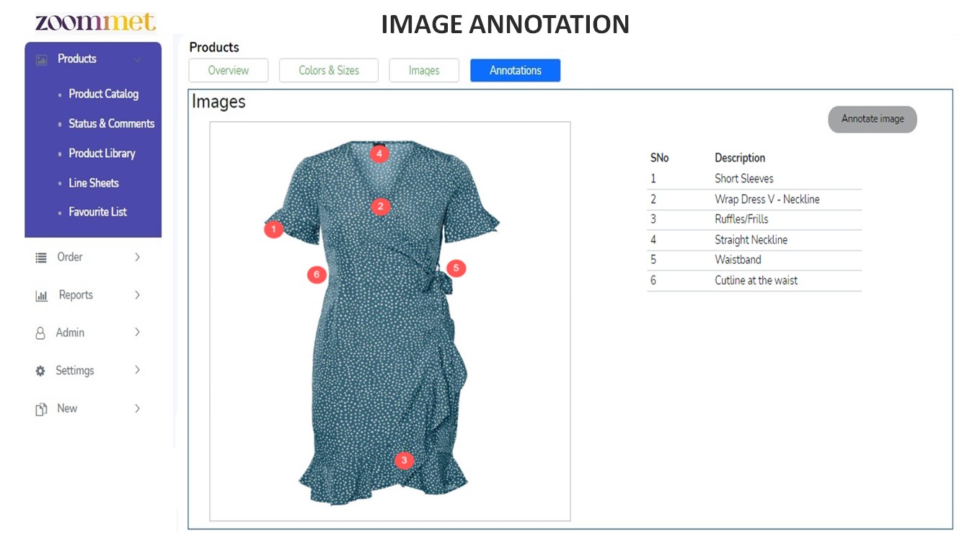
Task: Click the Order list icon
Action: [x=41, y=257]
